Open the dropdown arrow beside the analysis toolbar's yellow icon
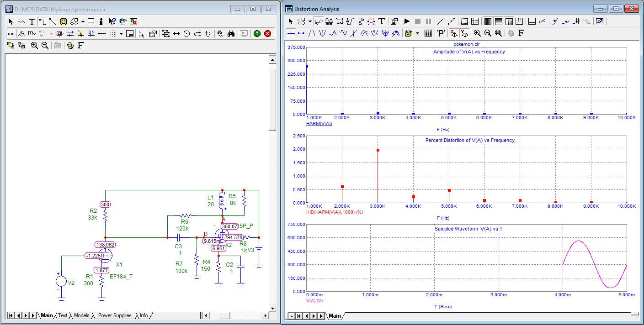644x325 pixels. (417, 33)
